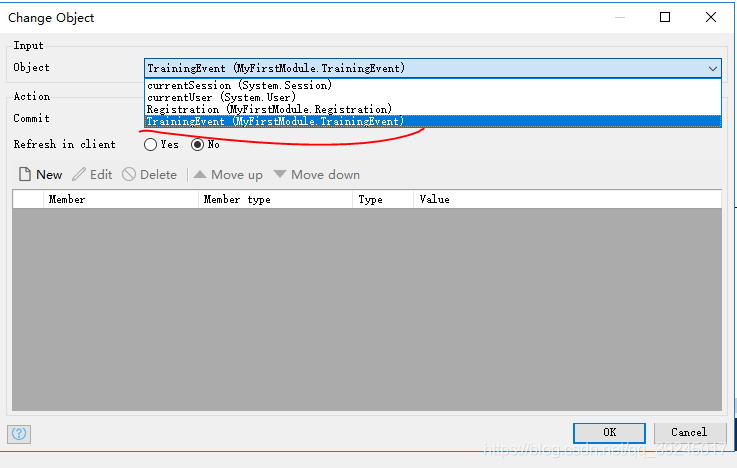This screenshot has width=737, height=468.
Task: Click the New member toolbar icon
Action: 25,175
